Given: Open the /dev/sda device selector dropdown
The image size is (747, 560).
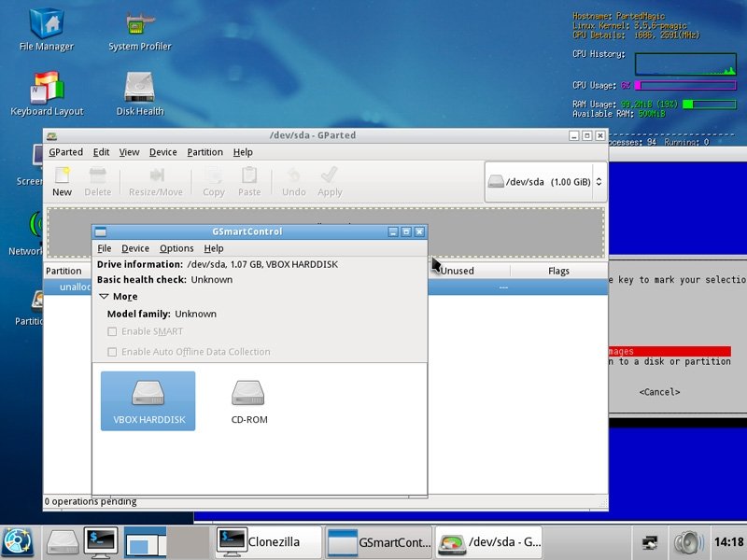Looking at the screenshot, I should coord(545,182).
